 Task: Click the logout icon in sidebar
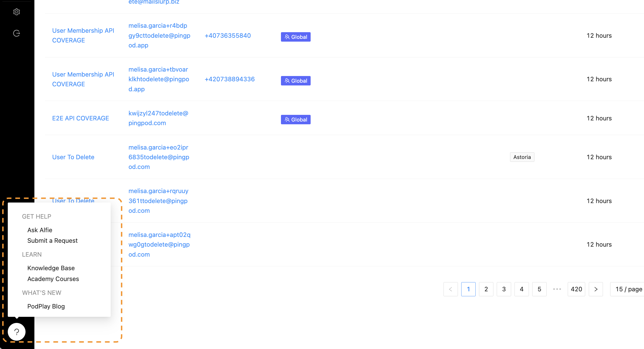coord(17,33)
